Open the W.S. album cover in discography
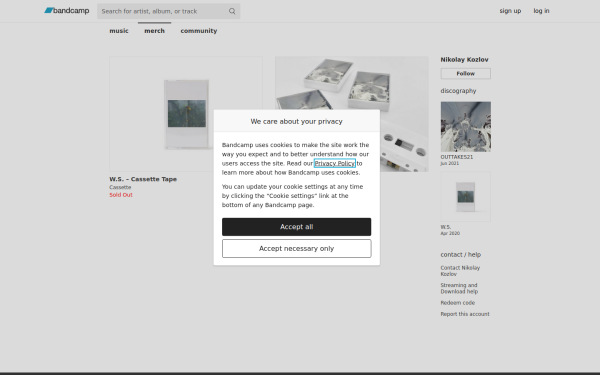The height and width of the screenshot is (375, 600). click(x=466, y=197)
